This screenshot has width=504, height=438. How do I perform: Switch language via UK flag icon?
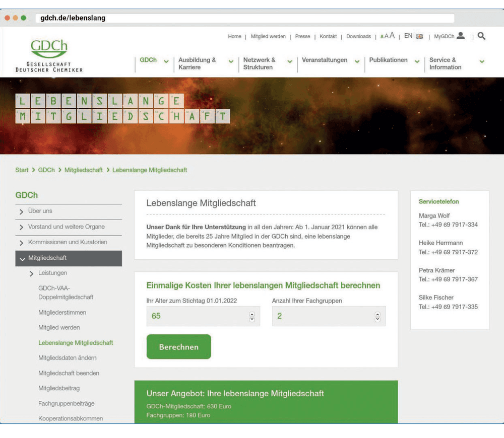point(419,36)
